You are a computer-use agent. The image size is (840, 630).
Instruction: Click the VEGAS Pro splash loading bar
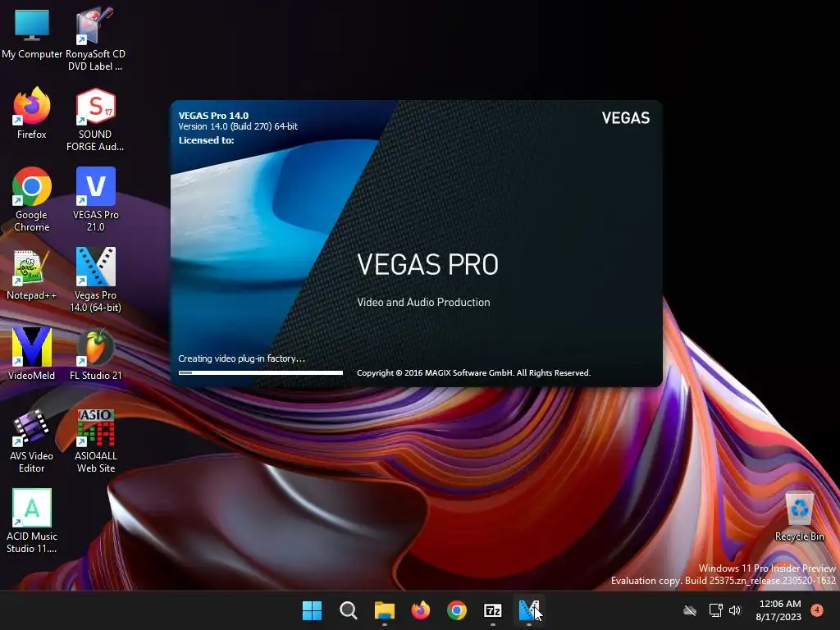point(260,372)
